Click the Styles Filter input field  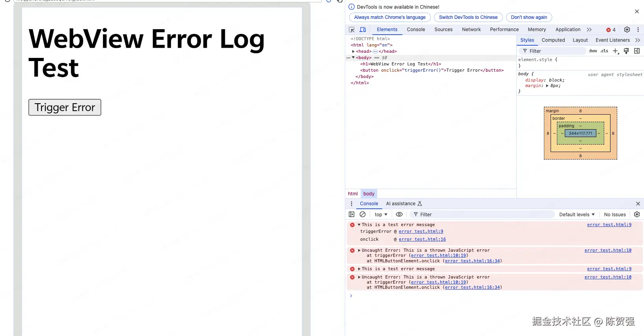pos(552,51)
